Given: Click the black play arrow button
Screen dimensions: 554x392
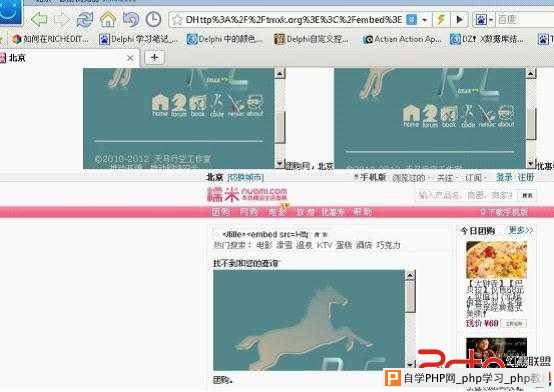Looking at the screenshot, I should coord(460,19).
